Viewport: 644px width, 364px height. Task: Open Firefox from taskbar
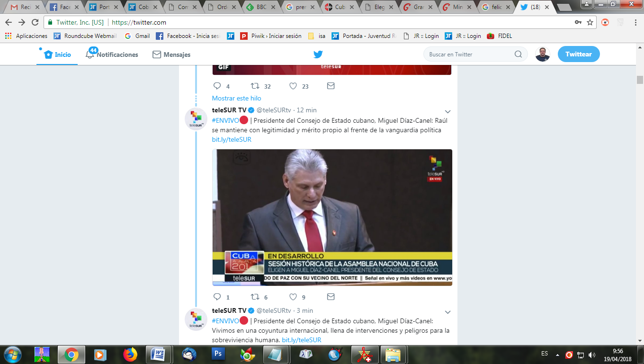tap(130, 355)
